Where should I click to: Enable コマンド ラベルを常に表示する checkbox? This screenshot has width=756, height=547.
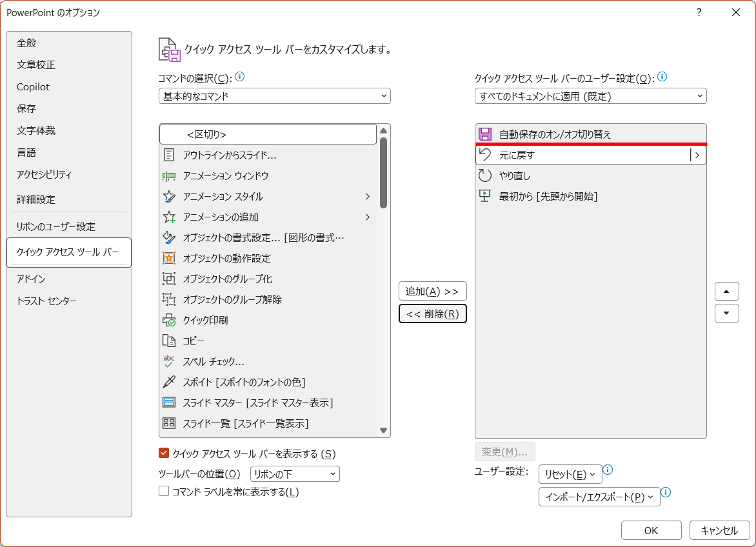coord(164,492)
